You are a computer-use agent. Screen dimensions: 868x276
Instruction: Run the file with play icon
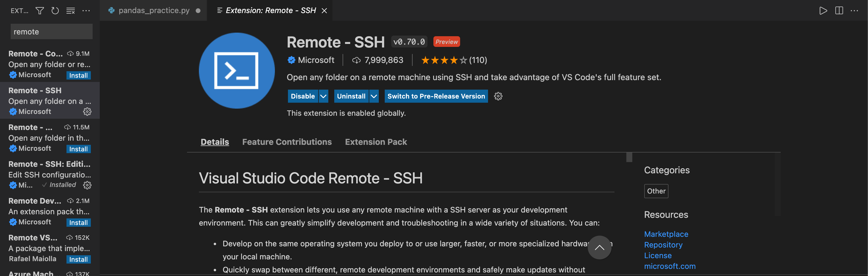[823, 11]
